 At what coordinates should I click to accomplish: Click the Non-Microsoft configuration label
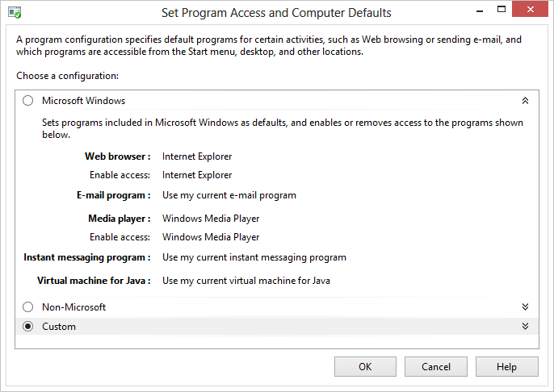pos(73,307)
